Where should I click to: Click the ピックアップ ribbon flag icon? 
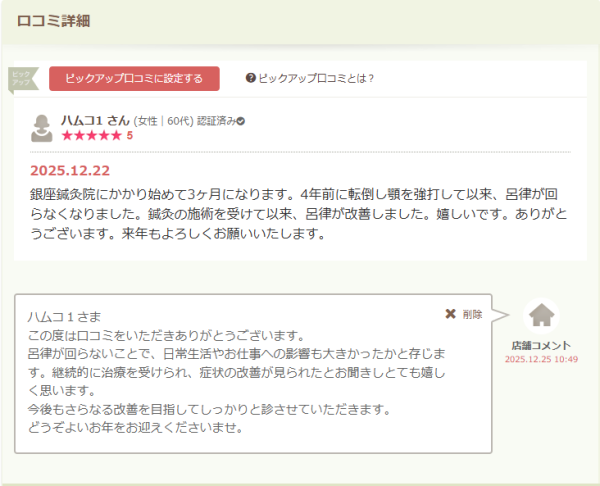23,80
